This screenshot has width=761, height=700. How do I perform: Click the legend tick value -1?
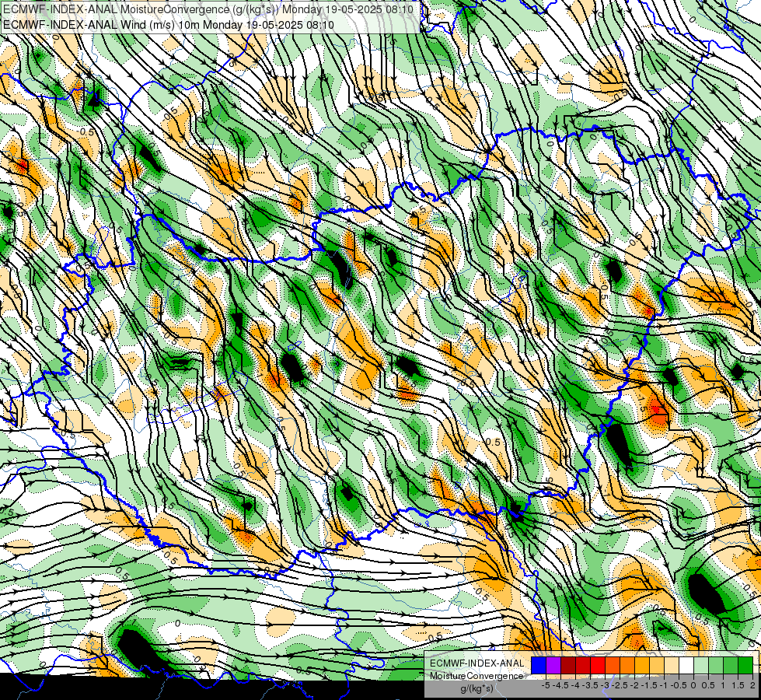coord(664,685)
